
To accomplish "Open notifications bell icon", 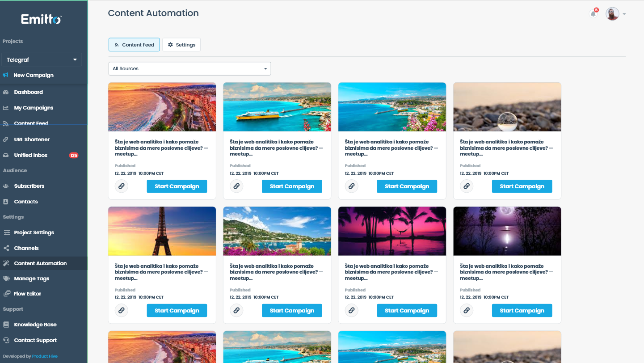I will (x=593, y=13).
